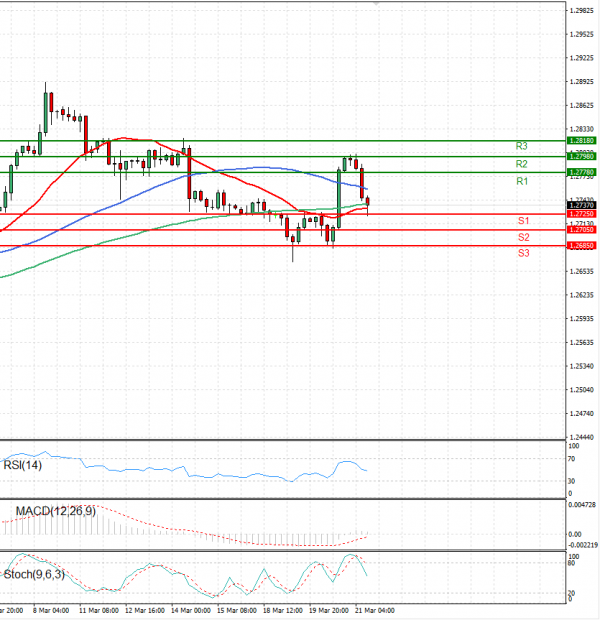Click the S2 support label
Screen dimensions: 600x620
(x=523, y=237)
